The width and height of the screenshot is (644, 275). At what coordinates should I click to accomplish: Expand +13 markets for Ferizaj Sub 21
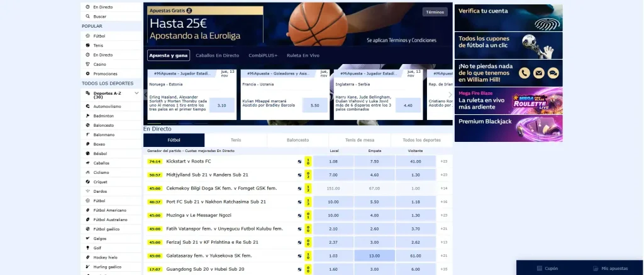[443, 242]
